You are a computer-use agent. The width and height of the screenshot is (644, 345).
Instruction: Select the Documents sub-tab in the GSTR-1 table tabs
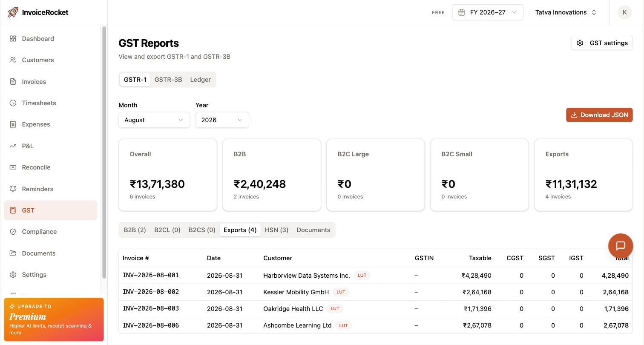(313, 230)
